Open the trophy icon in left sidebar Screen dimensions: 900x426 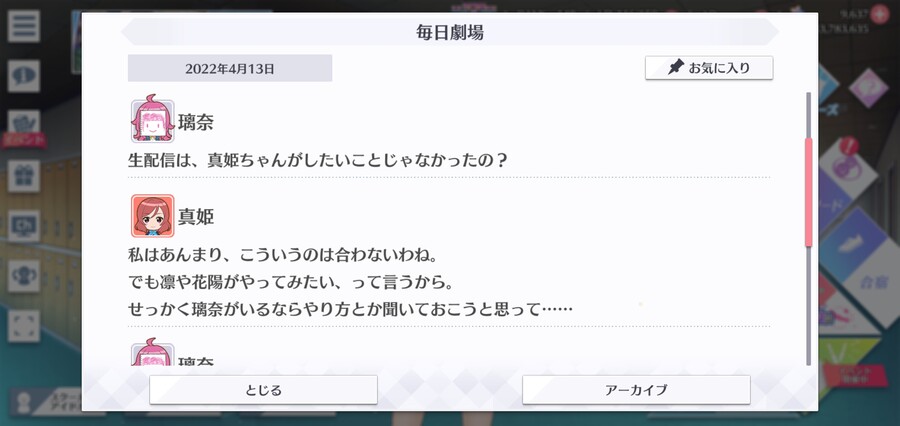(x=24, y=276)
